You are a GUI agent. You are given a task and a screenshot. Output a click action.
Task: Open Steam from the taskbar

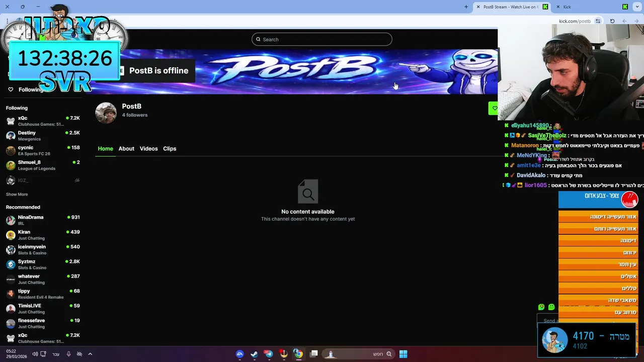[x=254, y=354]
